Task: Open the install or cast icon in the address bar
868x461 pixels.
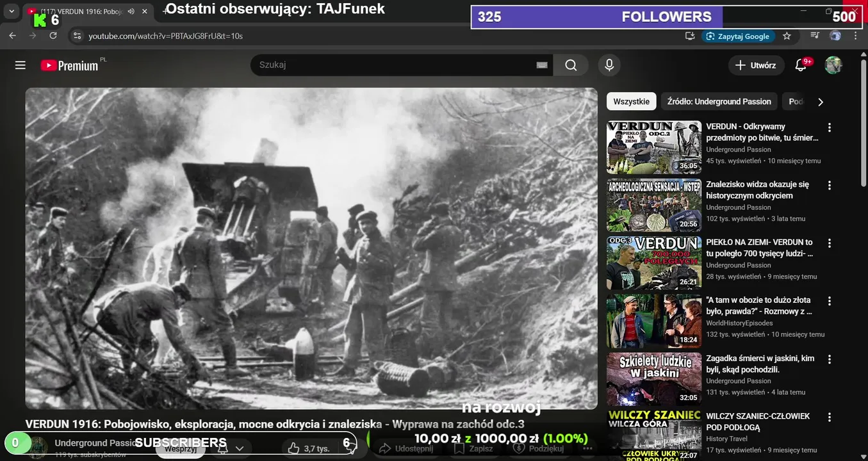Action: pos(690,36)
